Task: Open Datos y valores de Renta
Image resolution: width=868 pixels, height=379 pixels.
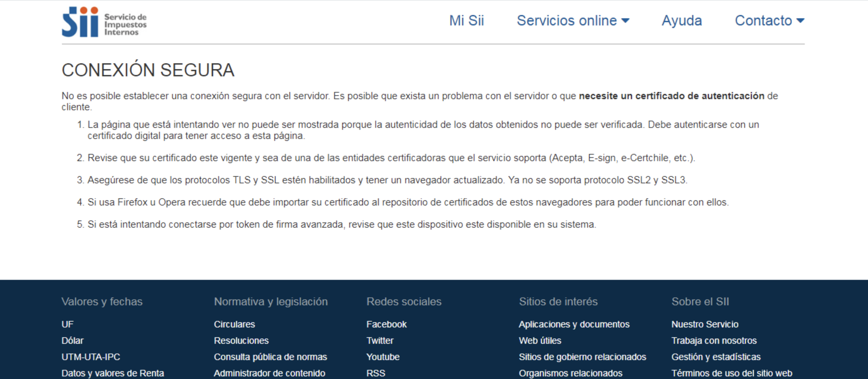Action: (x=112, y=373)
